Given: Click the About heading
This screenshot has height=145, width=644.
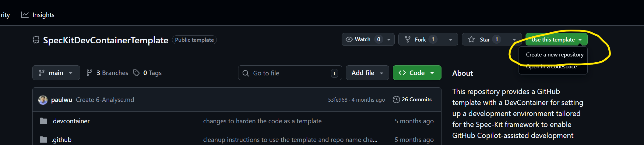Looking at the screenshot, I should point(463,73).
